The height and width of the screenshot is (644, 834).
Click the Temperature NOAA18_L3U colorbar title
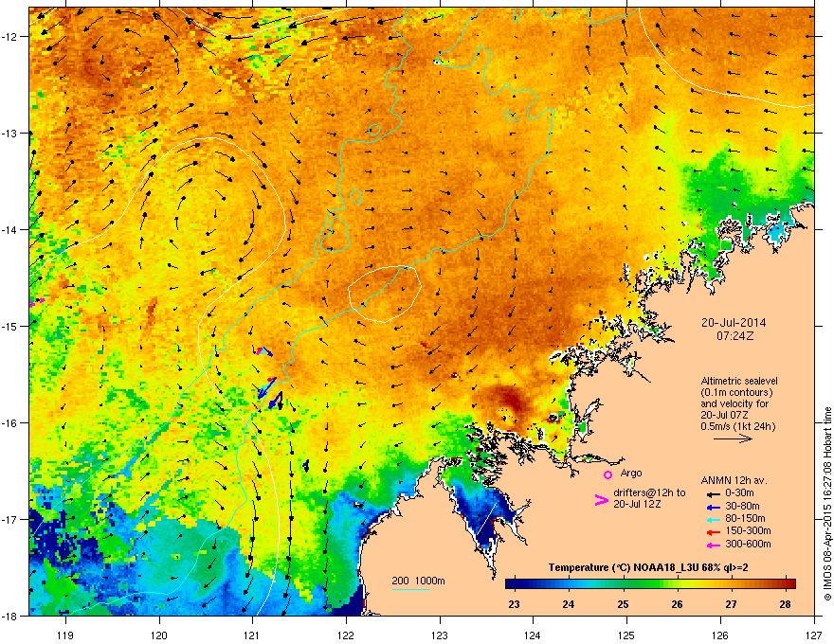[648, 567]
